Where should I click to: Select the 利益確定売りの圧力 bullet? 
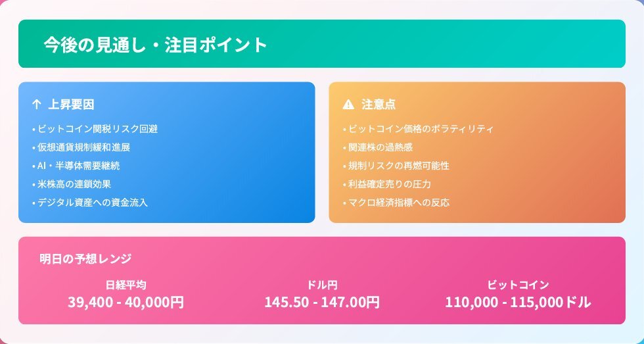pyautogui.click(x=387, y=184)
